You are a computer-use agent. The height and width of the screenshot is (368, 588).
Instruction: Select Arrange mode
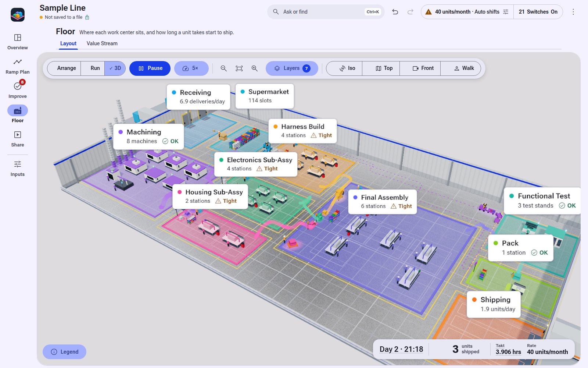[64, 68]
